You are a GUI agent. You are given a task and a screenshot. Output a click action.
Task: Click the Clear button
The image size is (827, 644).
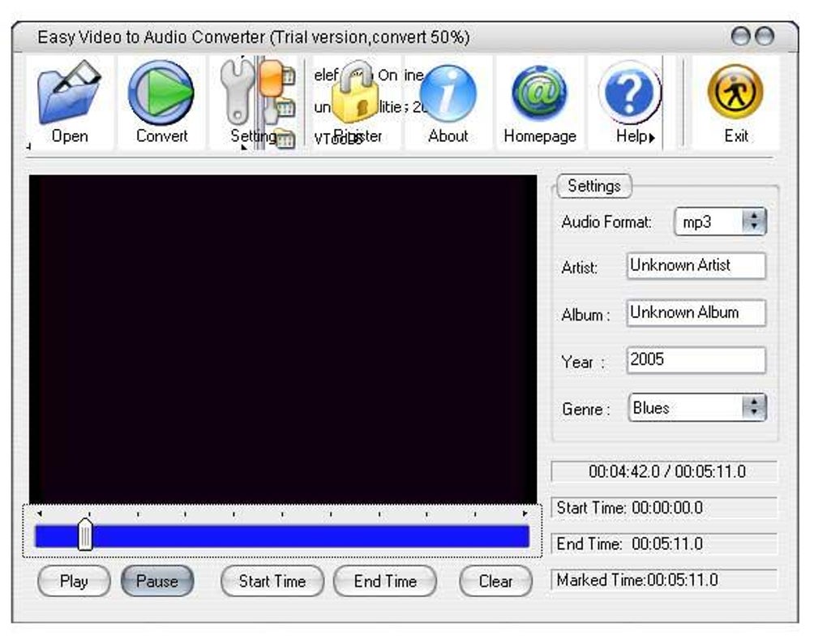(x=495, y=582)
